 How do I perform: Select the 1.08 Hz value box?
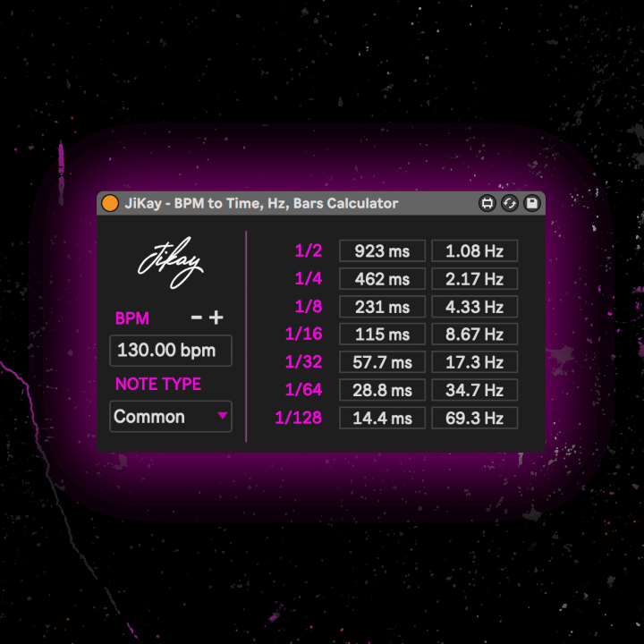(474, 251)
